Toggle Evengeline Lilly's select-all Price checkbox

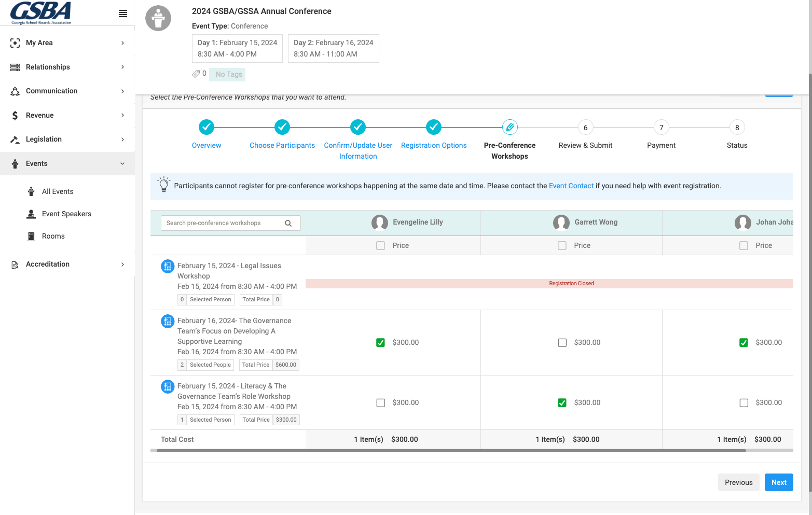click(x=381, y=246)
